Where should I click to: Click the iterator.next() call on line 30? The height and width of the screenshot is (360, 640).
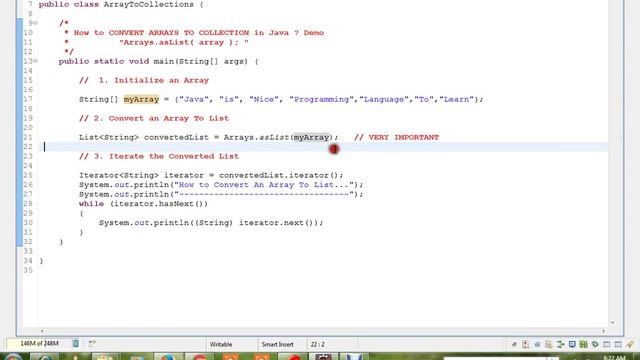[x=278, y=223]
